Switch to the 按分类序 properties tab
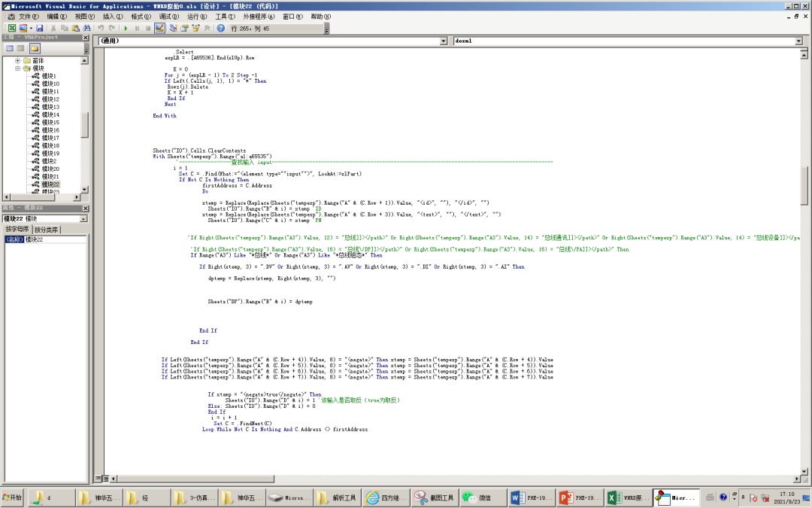 pyautogui.click(x=47, y=230)
